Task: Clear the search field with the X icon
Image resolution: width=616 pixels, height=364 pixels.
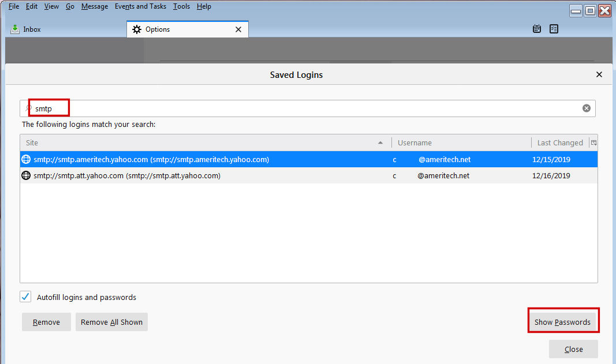Action: tap(586, 108)
